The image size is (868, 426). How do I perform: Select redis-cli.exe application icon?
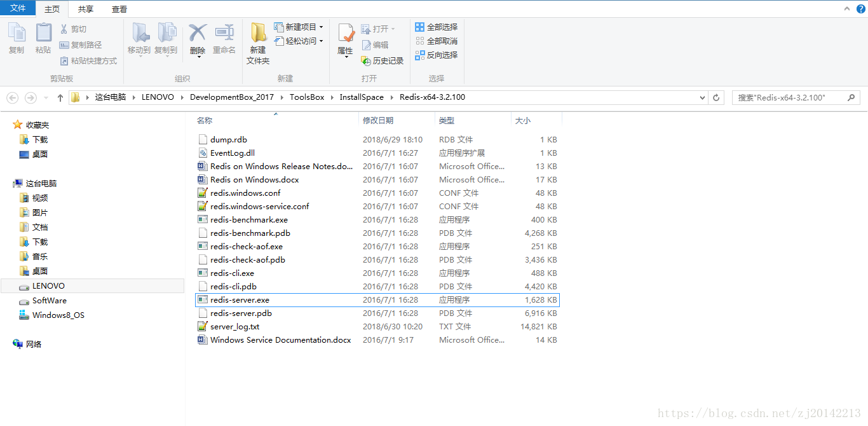tap(203, 273)
